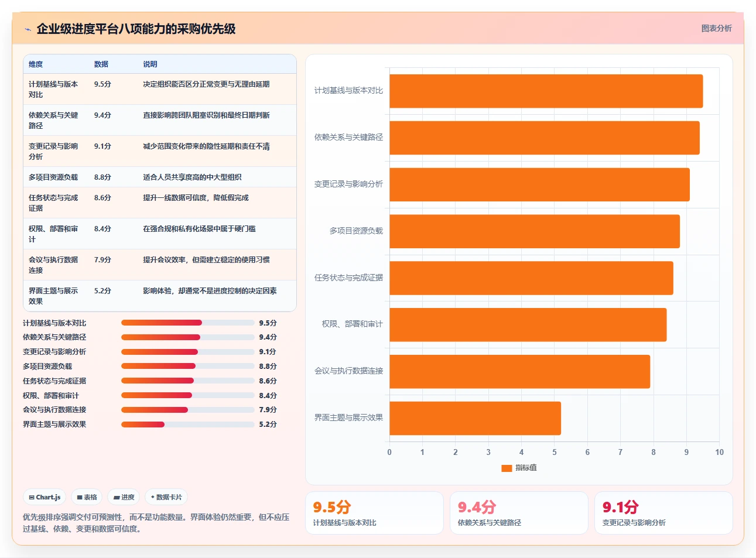Select the 维度 table column header
756x558 pixels.
coord(36,64)
